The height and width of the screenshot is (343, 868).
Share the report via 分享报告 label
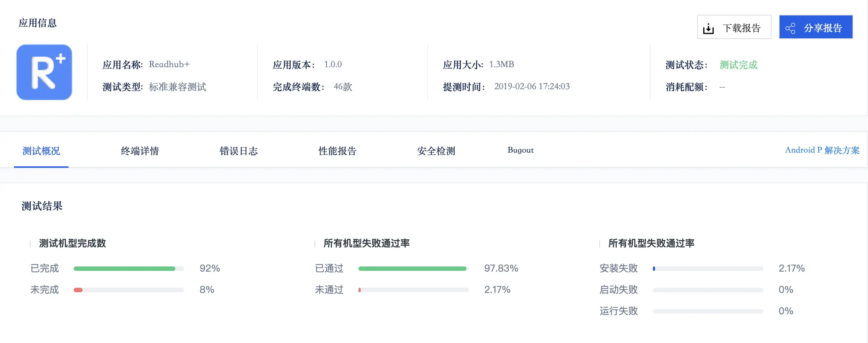click(x=823, y=28)
